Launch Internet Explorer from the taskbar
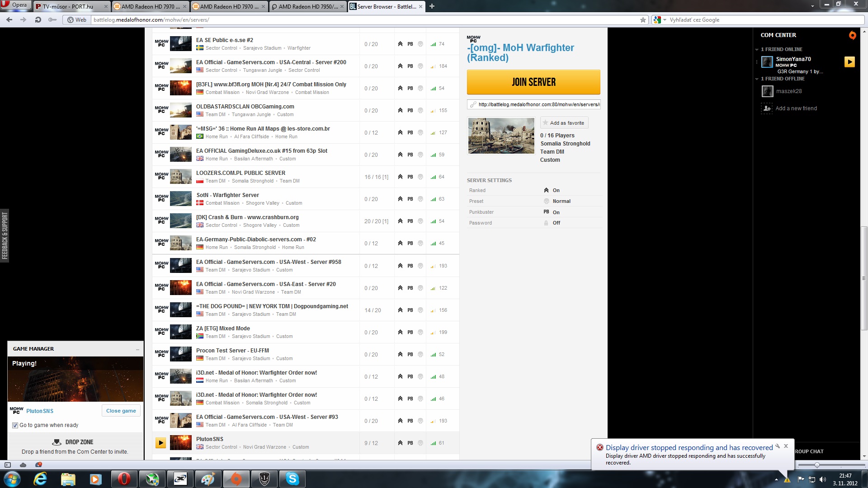The image size is (868, 488). tap(40, 479)
